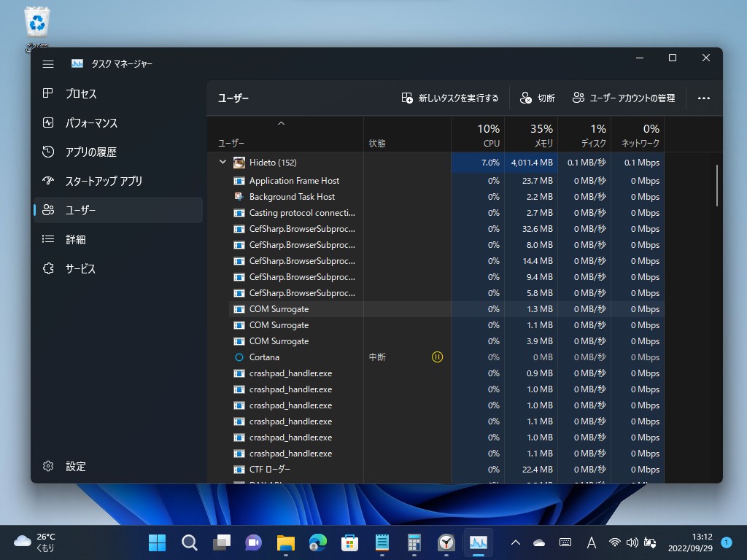
Task: Click the Task Manager taskbar icon
Action: pos(479,542)
